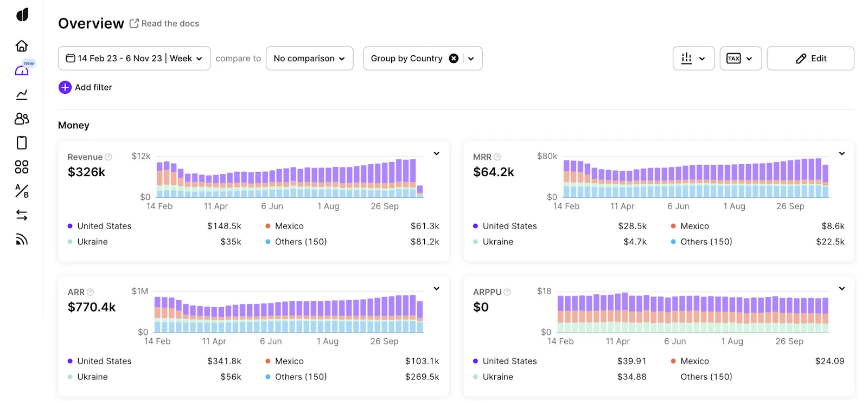868x401 pixels.
Task: Click the $148.5k Revenue value
Action: pyautogui.click(x=224, y=226)
